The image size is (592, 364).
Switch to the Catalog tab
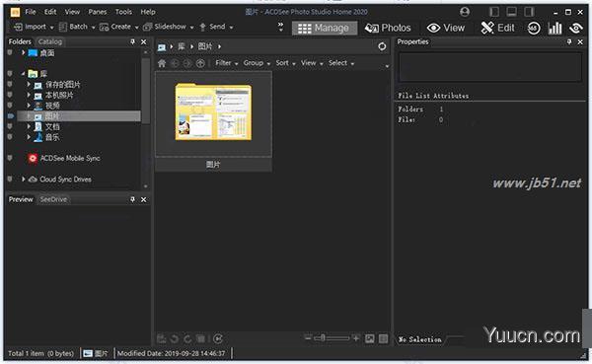[x=50, y=41]
